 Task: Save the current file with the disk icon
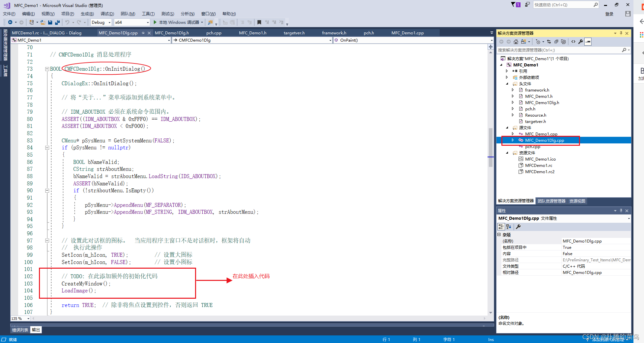50,22
